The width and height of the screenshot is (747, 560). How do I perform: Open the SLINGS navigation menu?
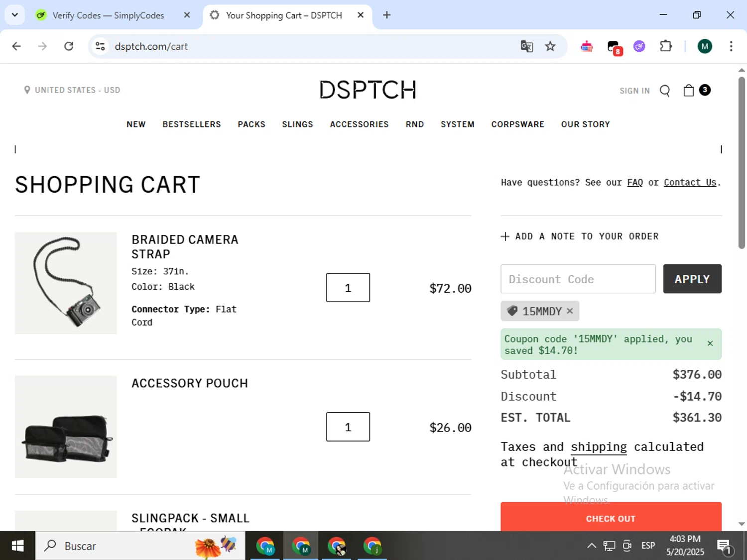[x=297, y=124]
